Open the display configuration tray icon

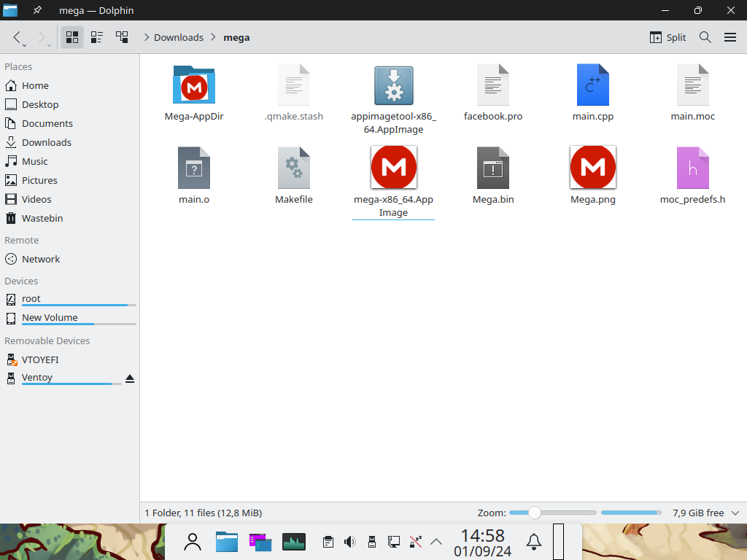tap(393, 542)
